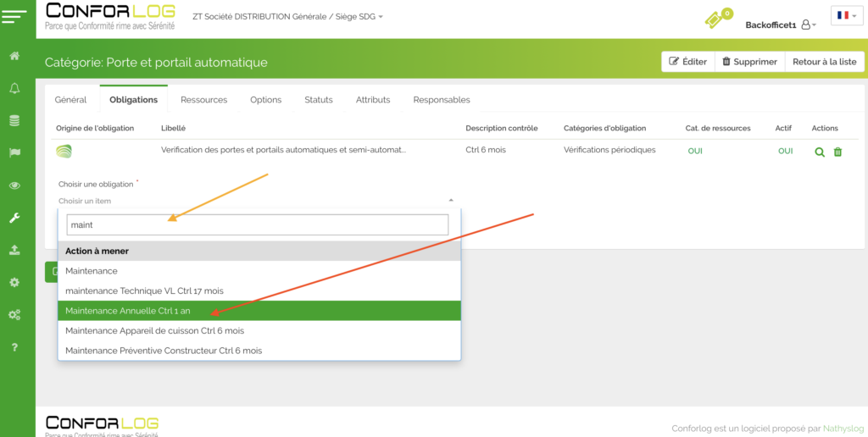Expand the ZT Société DISTRIBUTION site selector
Viewport: 868px width, 437px height.
287,16
